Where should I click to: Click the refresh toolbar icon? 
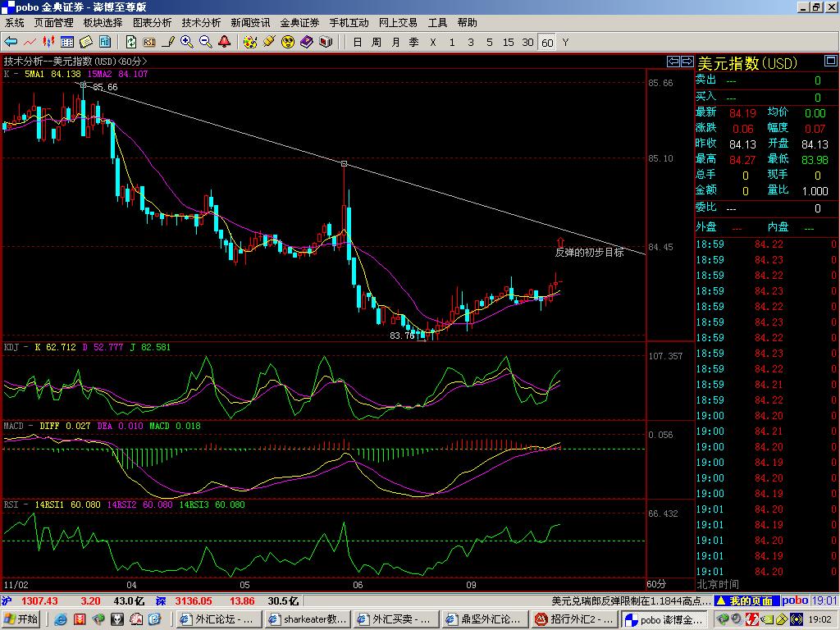131,42
